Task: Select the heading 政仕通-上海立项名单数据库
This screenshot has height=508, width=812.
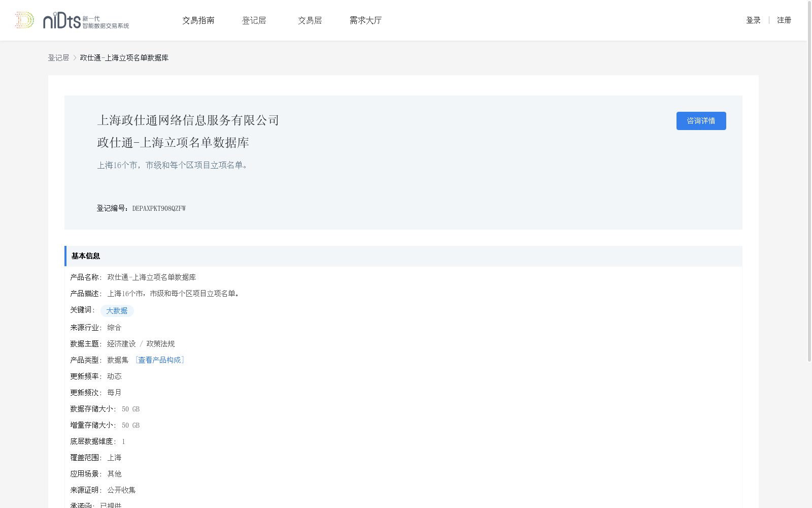Action: pyautogui.click(x=173, y=143)
